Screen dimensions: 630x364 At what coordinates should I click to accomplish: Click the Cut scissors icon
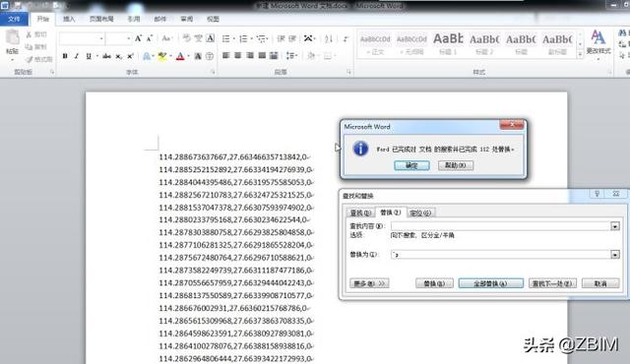[x=29, y=34]
